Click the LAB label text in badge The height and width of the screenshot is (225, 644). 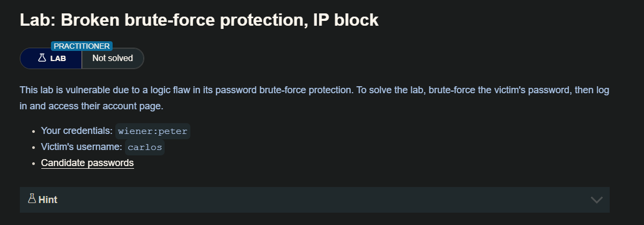pyautogui.click(x=58, y=58)
